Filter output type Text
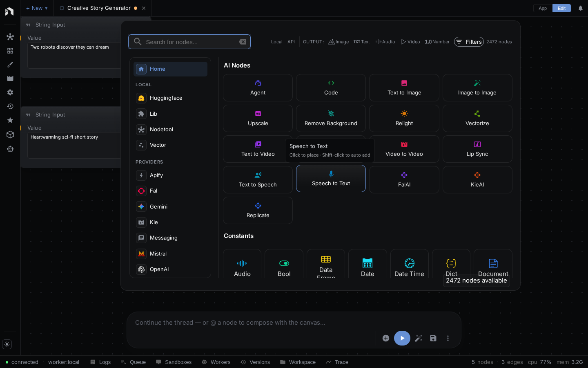 [x=361, y=42]
